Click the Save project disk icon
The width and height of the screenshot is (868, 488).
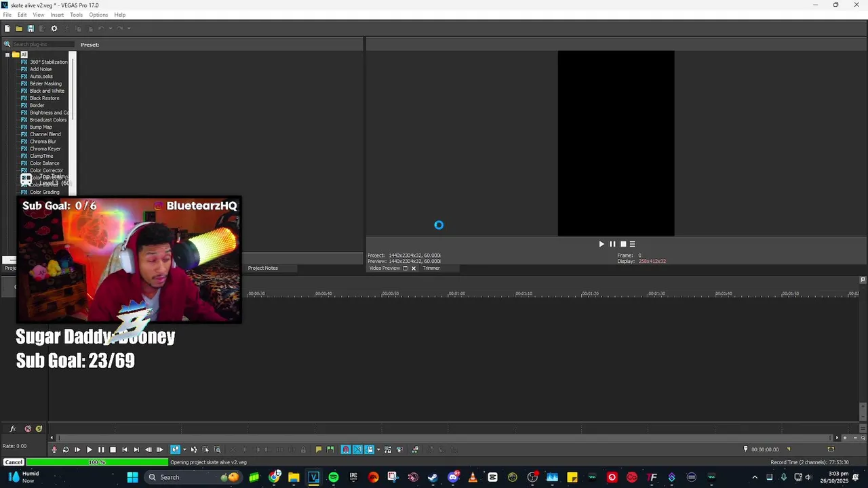31,28
